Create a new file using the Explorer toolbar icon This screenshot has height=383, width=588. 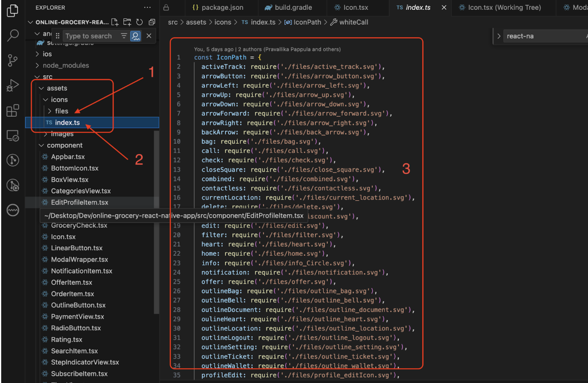(x=115, y=22)
